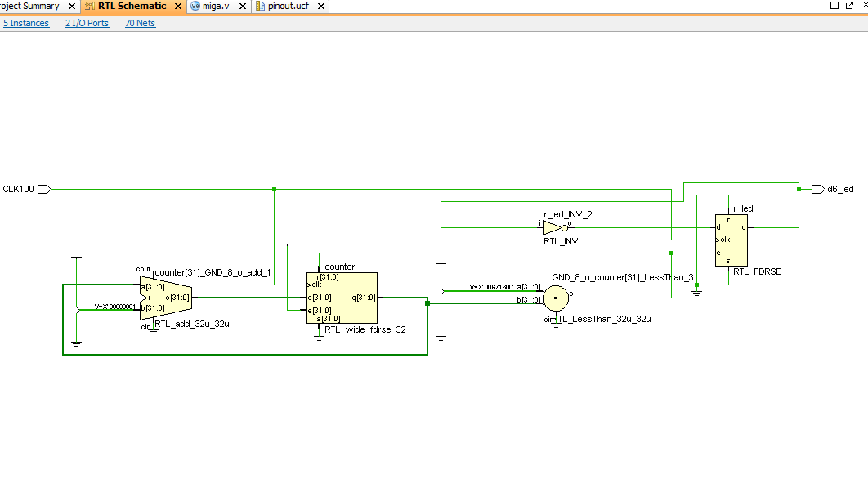
Task: Open the 70 Nets link
Action: click(x=140, y=23)
